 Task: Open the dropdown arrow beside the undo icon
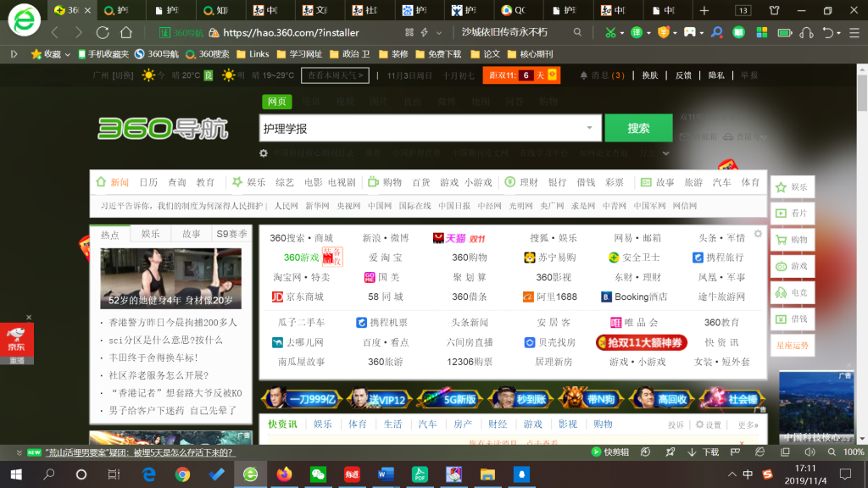click(x=838, y=33)
